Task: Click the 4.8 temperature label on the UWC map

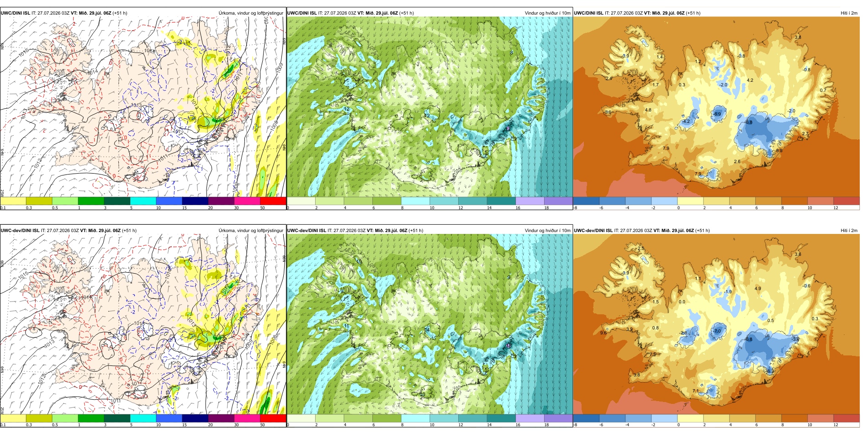Action: pos(648,110)
